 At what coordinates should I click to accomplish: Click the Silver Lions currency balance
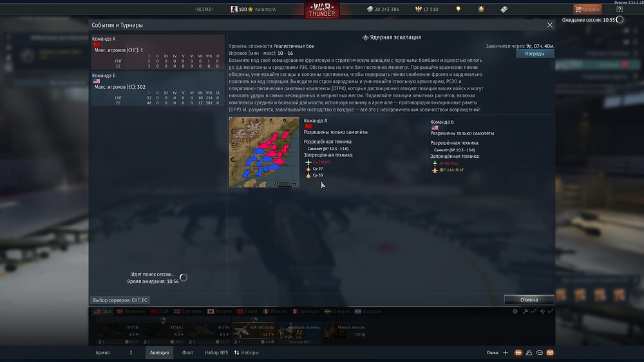tap(383, 10)
